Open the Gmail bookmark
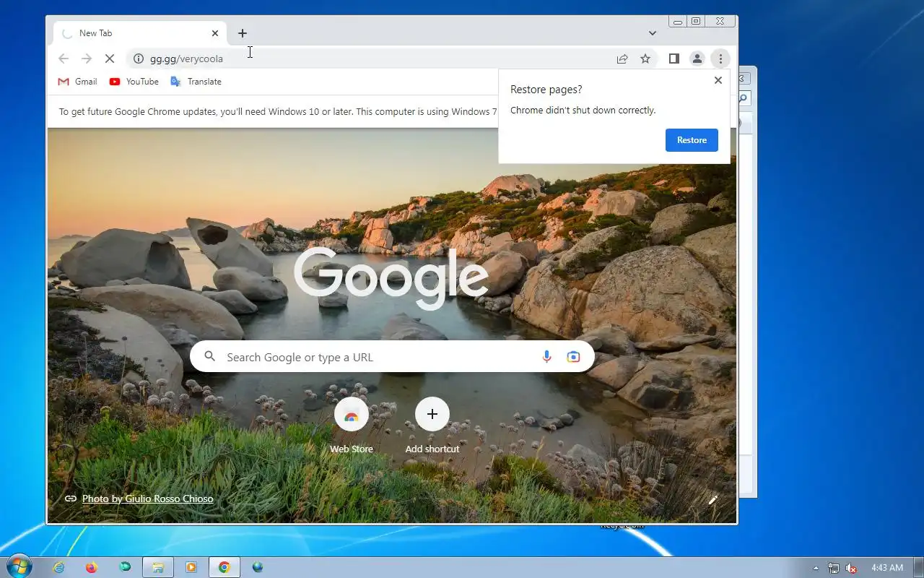Screen dimensions: 924x578 (77, 82)
